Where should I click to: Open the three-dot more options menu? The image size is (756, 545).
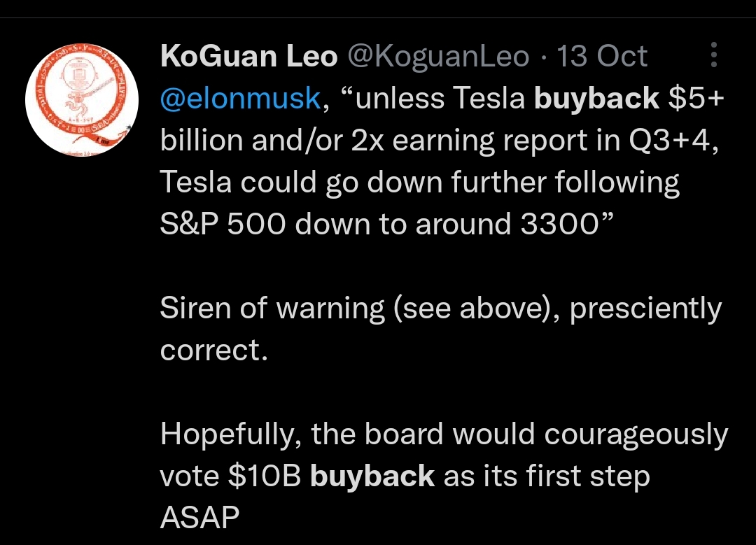(x=713, y=55)
